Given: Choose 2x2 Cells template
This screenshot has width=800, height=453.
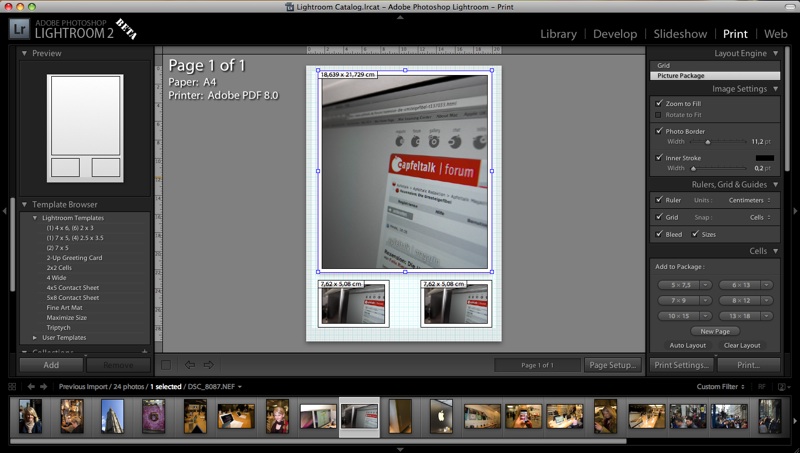Looking at the screenshot, I should point(59,268).
